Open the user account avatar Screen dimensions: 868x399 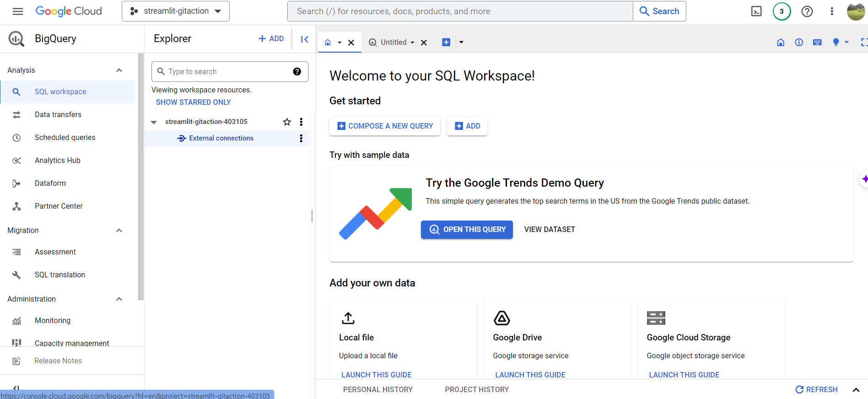(x=856, y=11)
